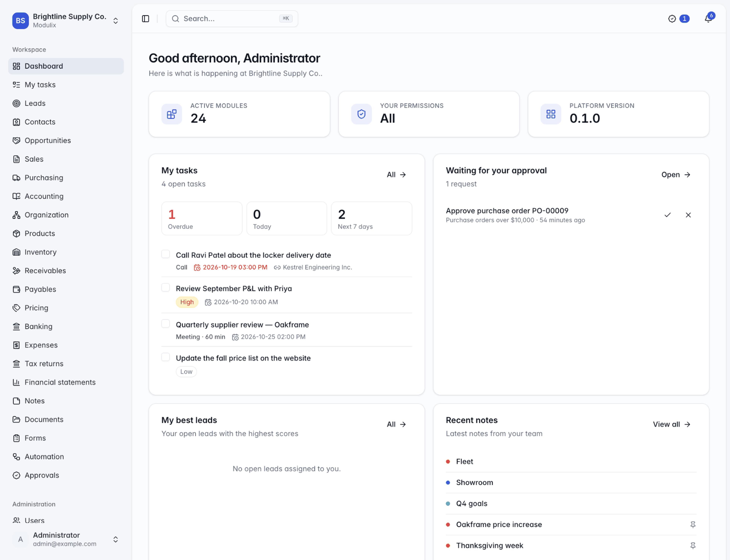Viewport: 730px width, 560px height.
Task: Expand the Brightline Supply Co. workspace switcher
Action: [115, 21]
